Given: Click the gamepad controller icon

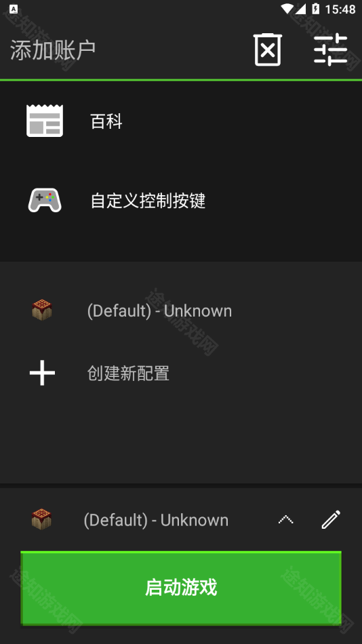Looking at the screenshot, I should (x=45, y=201).
